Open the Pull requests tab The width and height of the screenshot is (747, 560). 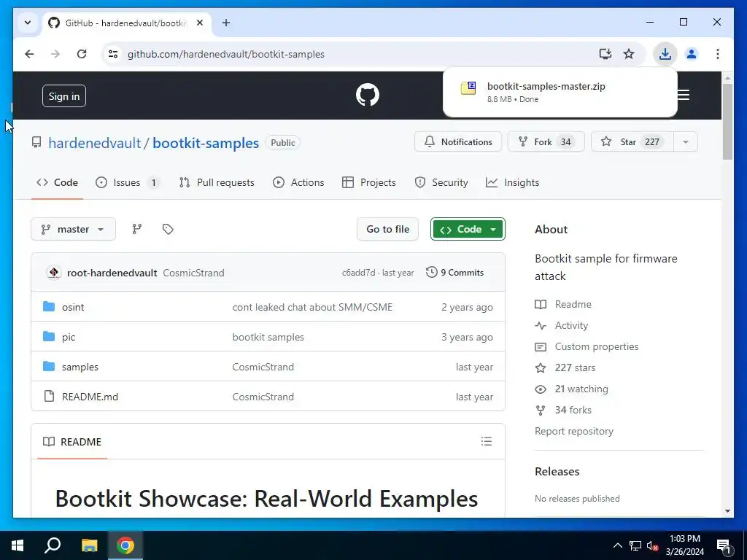217,182
